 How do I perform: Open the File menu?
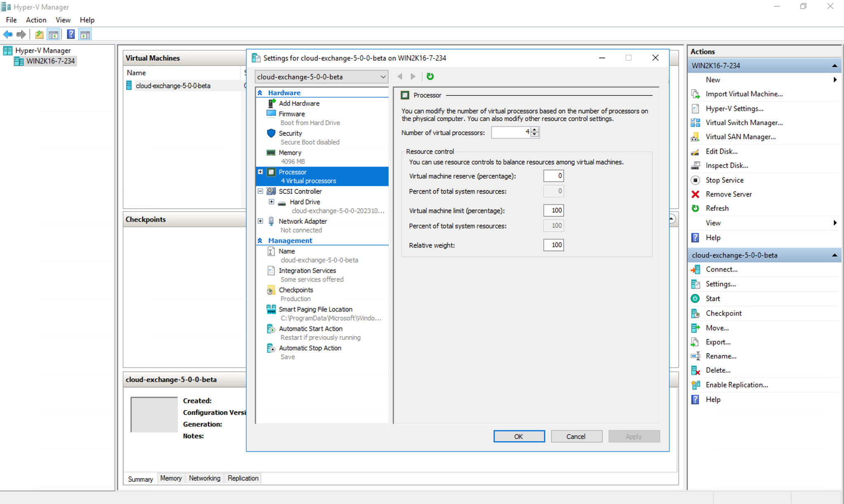11,20
